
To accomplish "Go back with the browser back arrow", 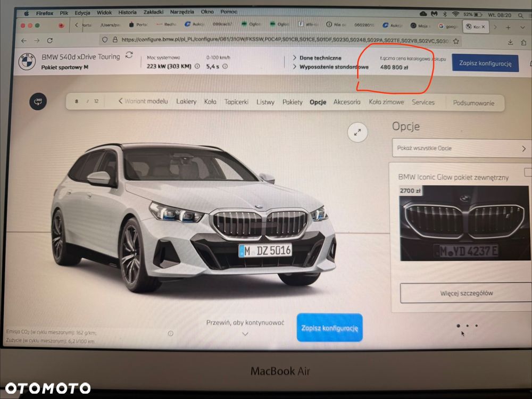I will pyautogui.click(x=24, y=41).
